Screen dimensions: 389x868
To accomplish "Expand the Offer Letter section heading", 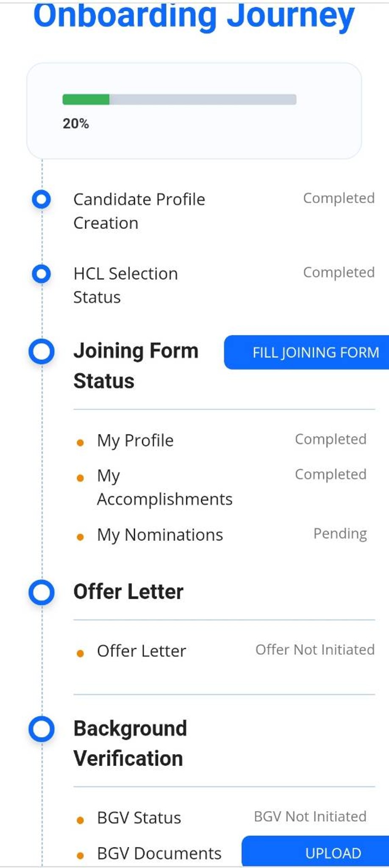I will coord(128,592).
